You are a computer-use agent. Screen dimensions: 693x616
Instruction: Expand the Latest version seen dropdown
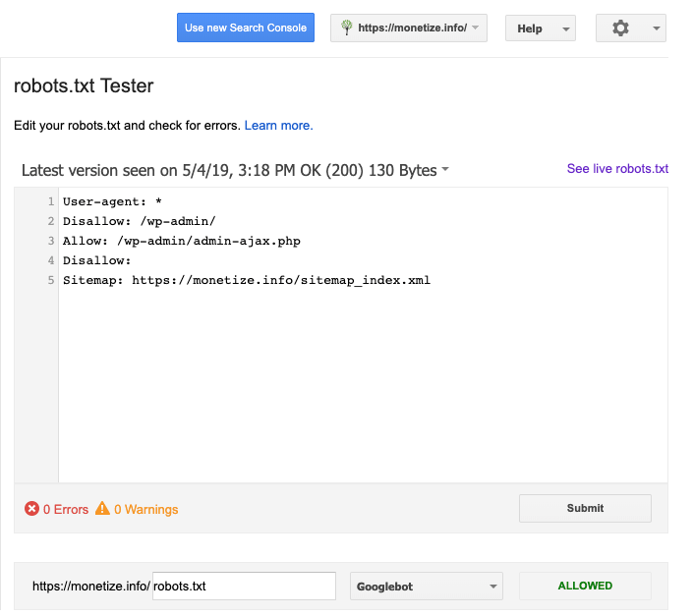(445, 169)
